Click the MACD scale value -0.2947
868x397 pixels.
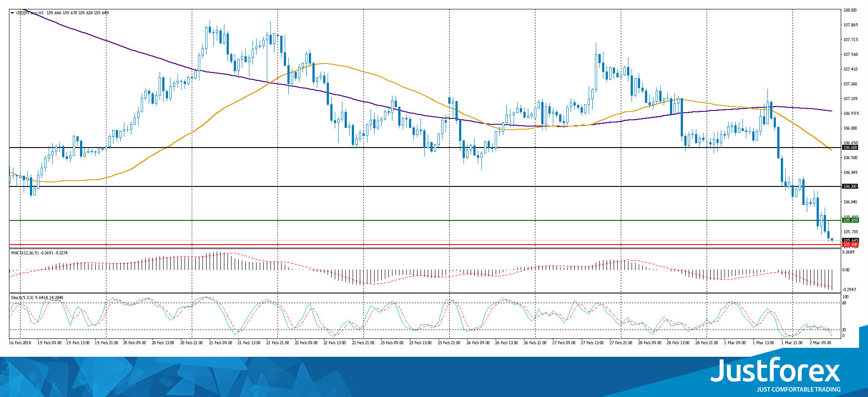849,290
